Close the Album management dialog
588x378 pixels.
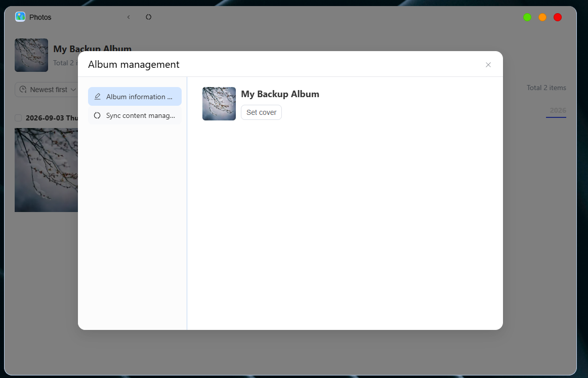tap(488, 65)
